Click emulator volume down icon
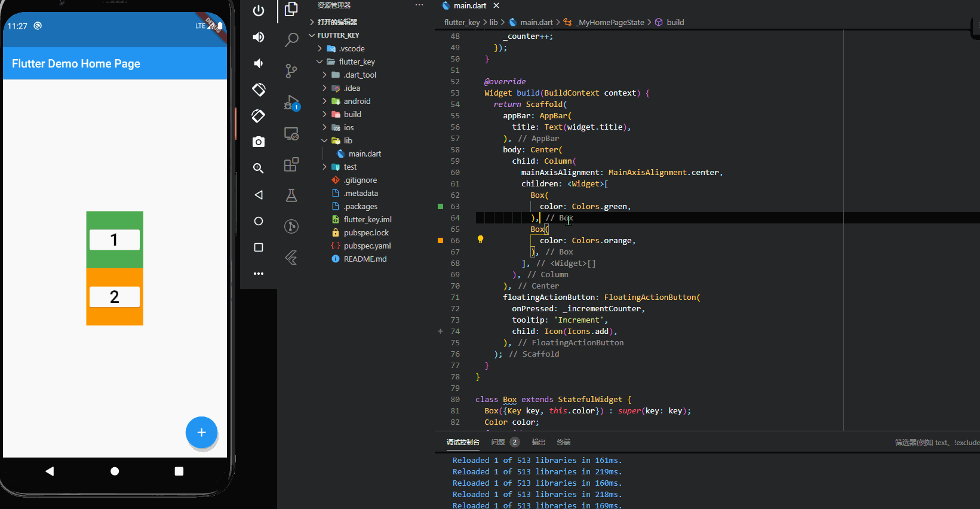The width and height of the screenshot is (980, 509). coord(258,63)
